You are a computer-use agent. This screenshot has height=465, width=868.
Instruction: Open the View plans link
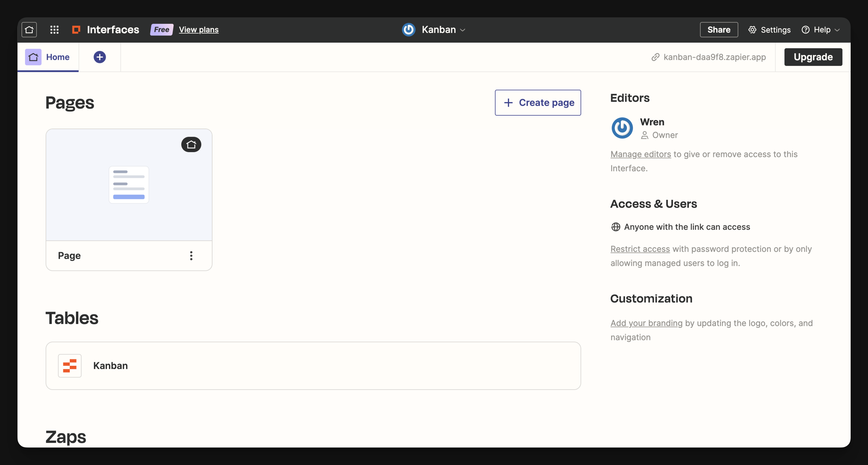199,30
